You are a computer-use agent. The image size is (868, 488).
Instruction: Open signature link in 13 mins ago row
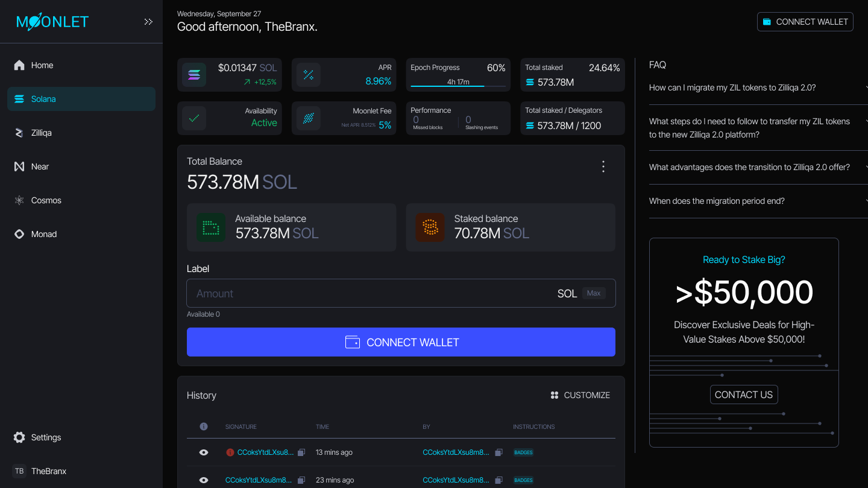coord(266,452)
